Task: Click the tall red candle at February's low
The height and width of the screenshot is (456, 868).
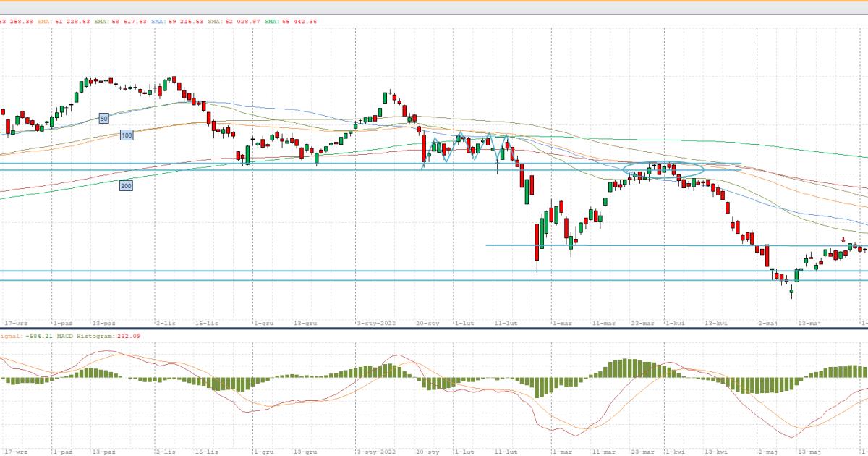Action: click(537, 242)
